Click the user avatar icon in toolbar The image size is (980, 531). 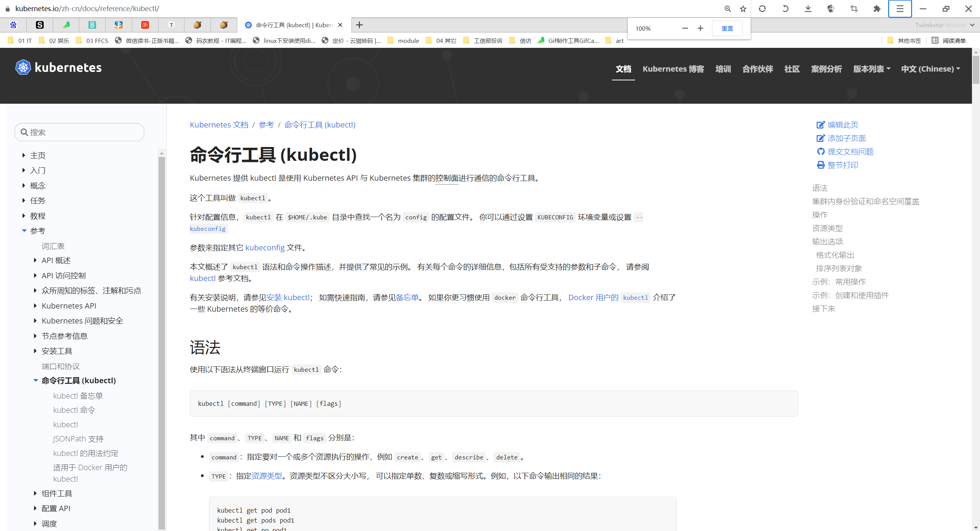click(x=831, y=8)
